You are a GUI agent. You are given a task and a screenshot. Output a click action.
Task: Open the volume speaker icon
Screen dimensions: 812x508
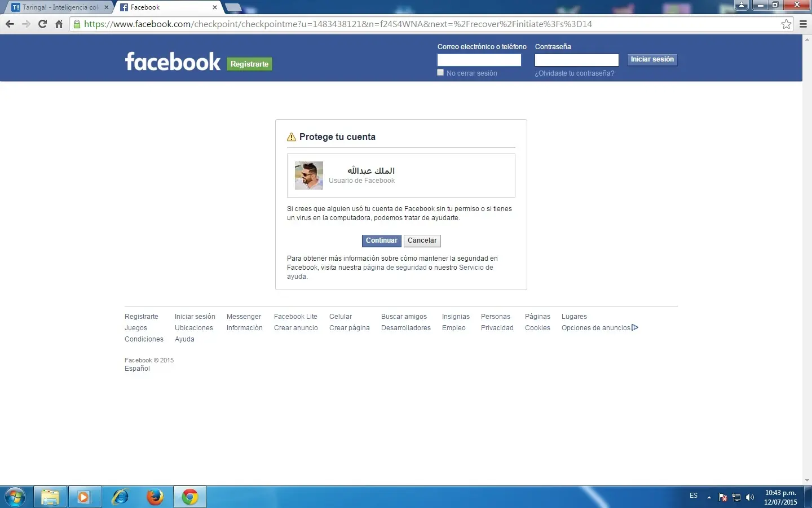click(x=750, y=497)
